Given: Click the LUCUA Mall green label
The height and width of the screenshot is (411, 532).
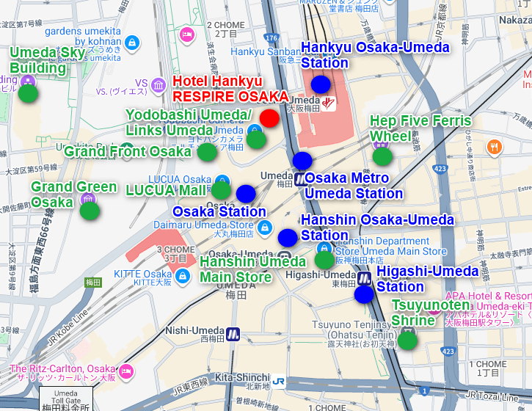Looking at the screenshot, I should [x=167, y=190].
